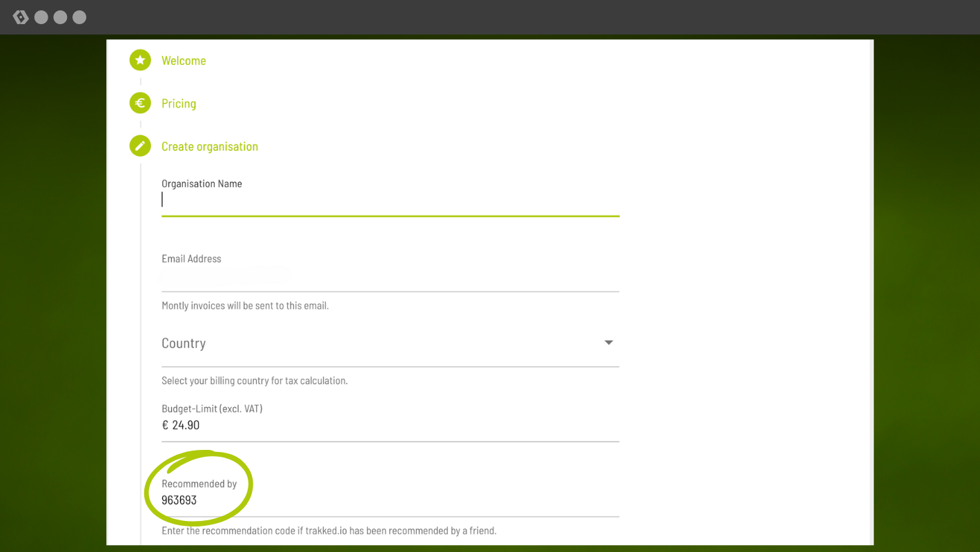
Task: Click the monthly invoices helper text
Action: pos(245,306)
